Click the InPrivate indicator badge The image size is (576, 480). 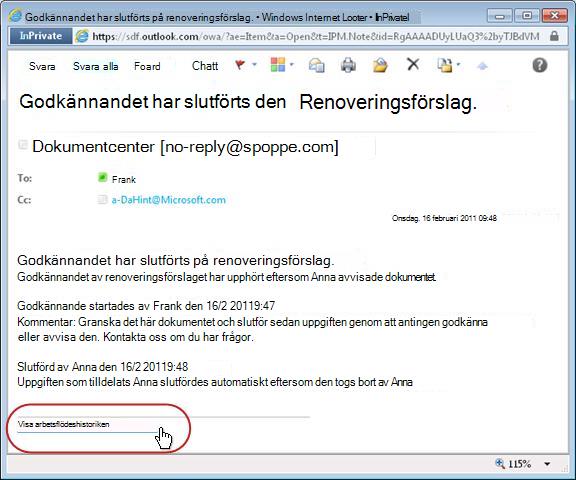41,36
